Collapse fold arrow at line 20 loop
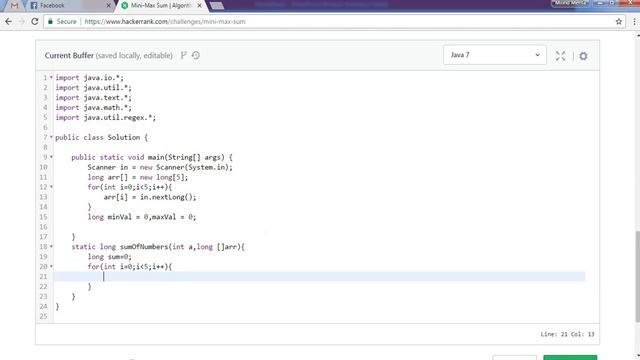Screen dimensions: 640x360 tap(51, 266)
